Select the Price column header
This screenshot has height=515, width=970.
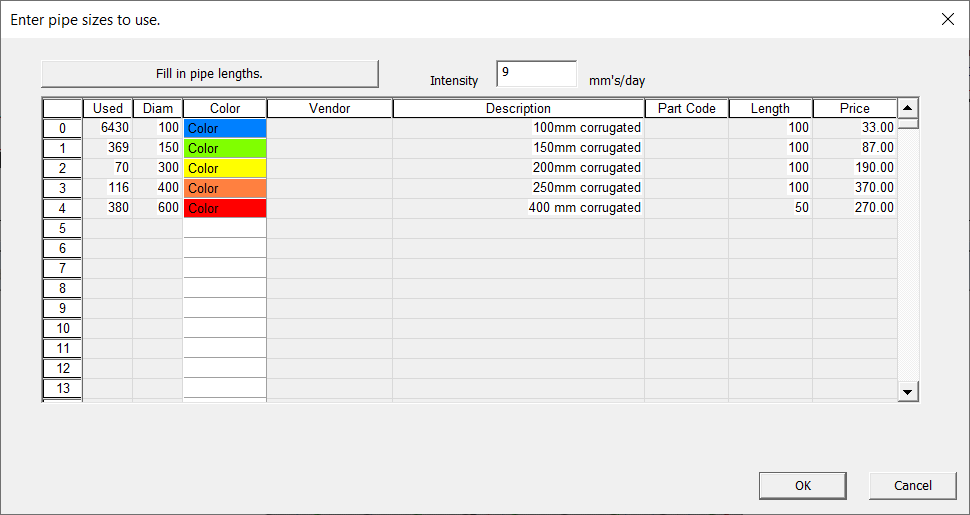(854, 108)
